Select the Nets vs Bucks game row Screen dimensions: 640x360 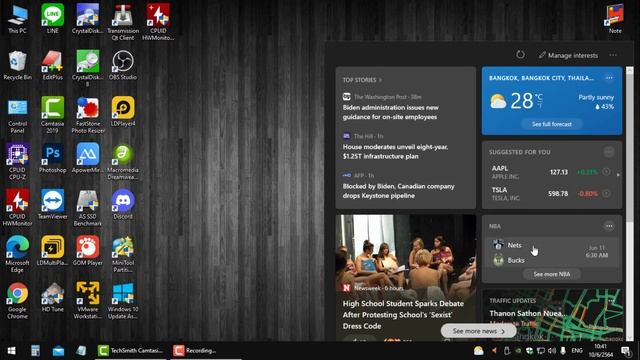click(x=552, y=253)
